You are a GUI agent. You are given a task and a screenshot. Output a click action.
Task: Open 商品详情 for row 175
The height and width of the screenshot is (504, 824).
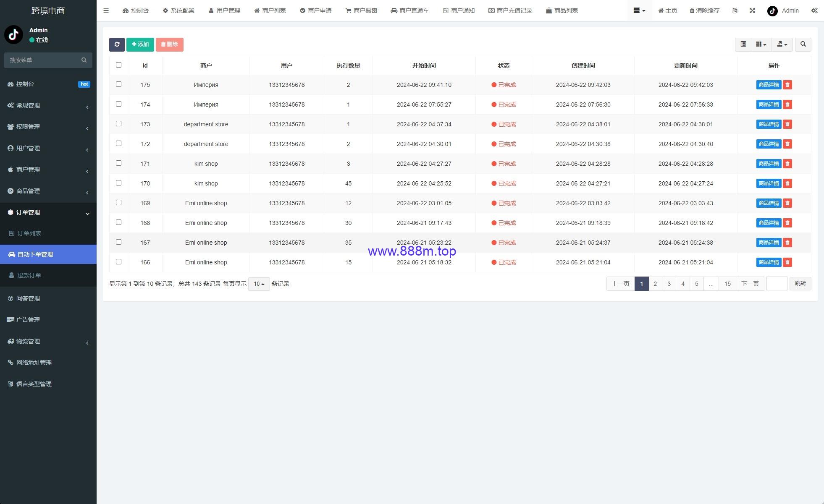(769, 85)
